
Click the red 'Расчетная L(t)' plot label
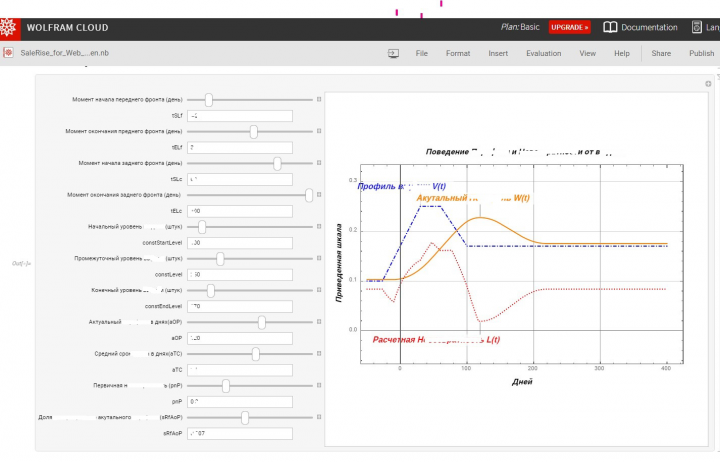[x=436, y=340]
